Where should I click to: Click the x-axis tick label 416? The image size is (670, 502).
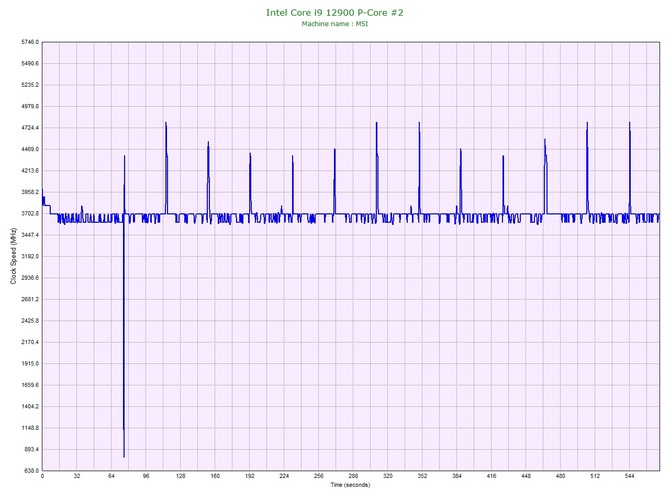tap(491, 476)
